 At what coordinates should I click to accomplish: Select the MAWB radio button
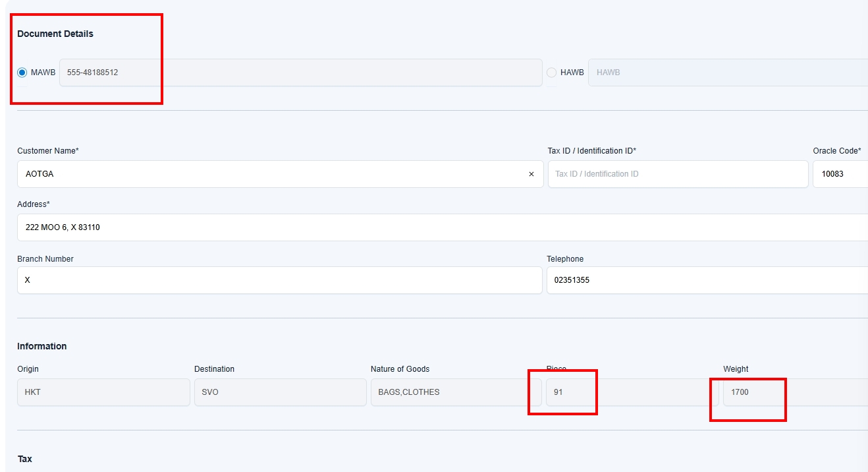click(22, 73)
